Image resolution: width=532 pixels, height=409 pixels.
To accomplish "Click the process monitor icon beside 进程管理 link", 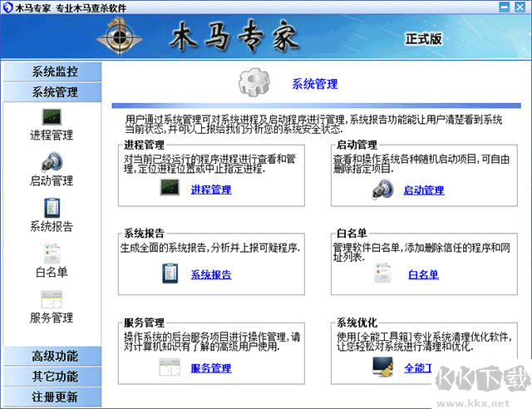I will coord(170,187).
